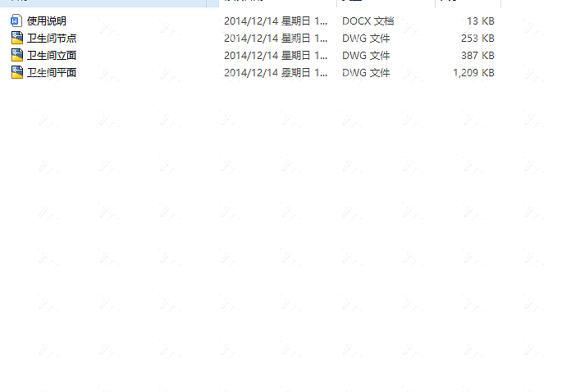Select the file name 卫生间平面

point(52,72)
